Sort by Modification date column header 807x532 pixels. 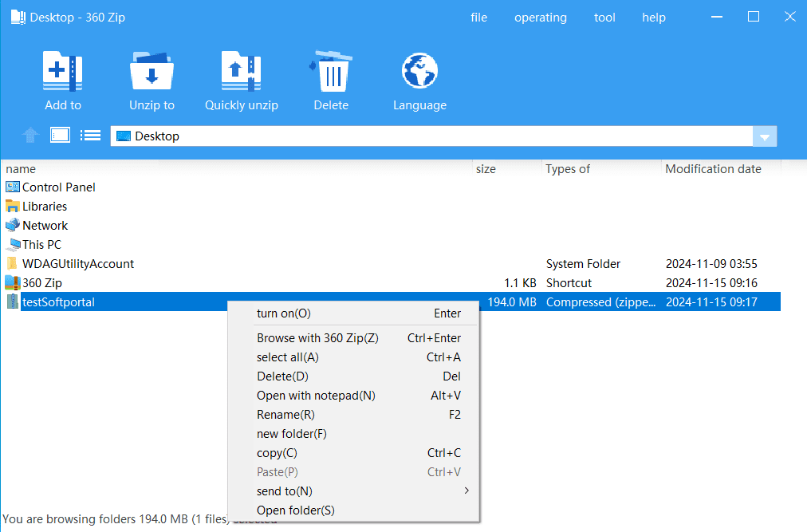(713, 169)
